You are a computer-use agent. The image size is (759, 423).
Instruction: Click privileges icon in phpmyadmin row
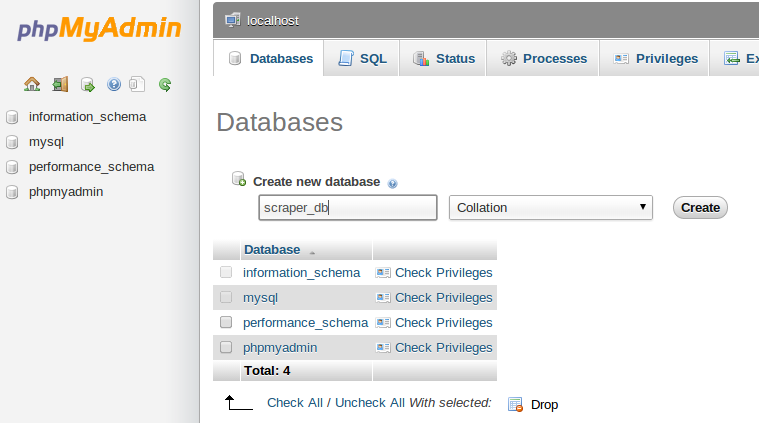[383, 347]
